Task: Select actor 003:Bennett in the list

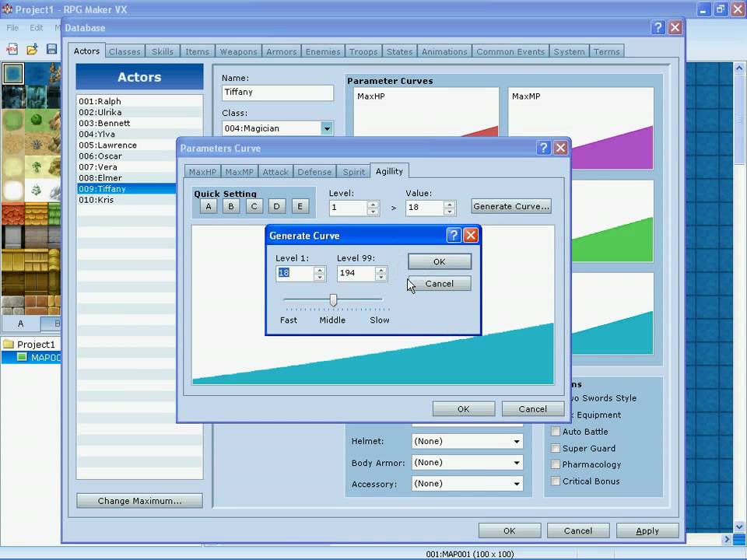Action: (x=139, y=123)
